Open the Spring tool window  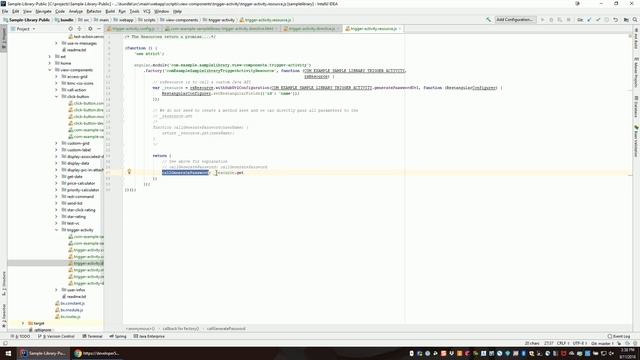(x=118, y=336)
